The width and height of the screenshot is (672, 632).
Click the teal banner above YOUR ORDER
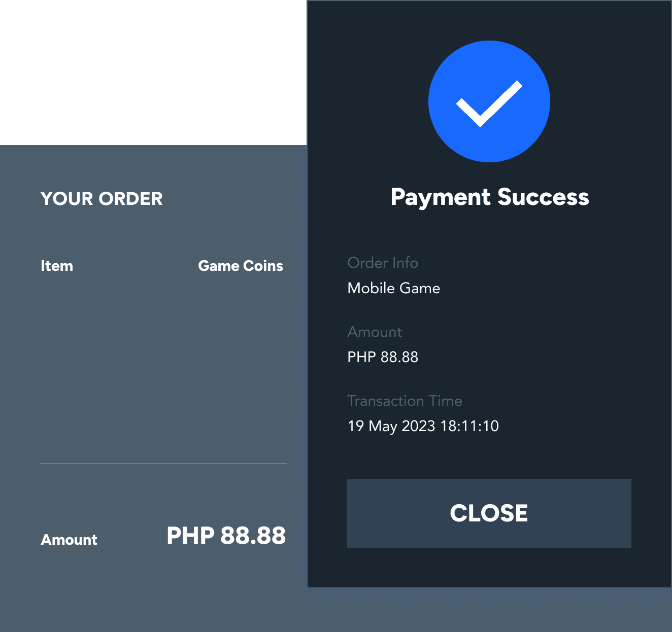(x=153, y=72)
